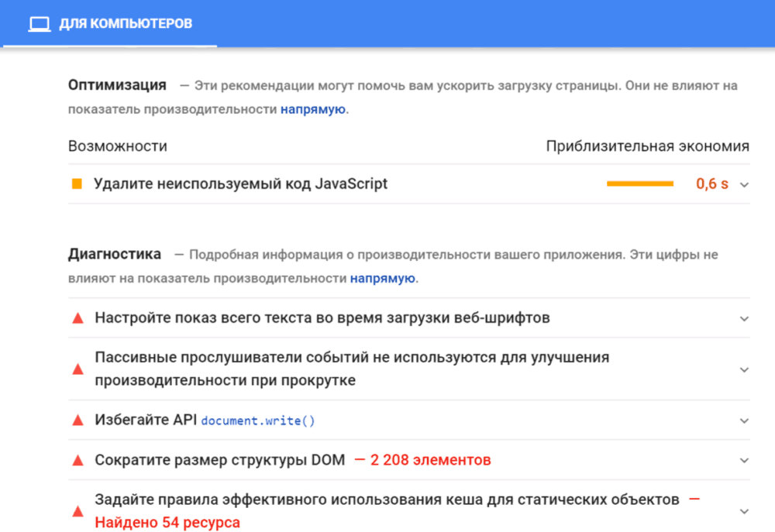Expand the document.write() audit chevron
Screen dimensions: 775x532
click(744, 420)
